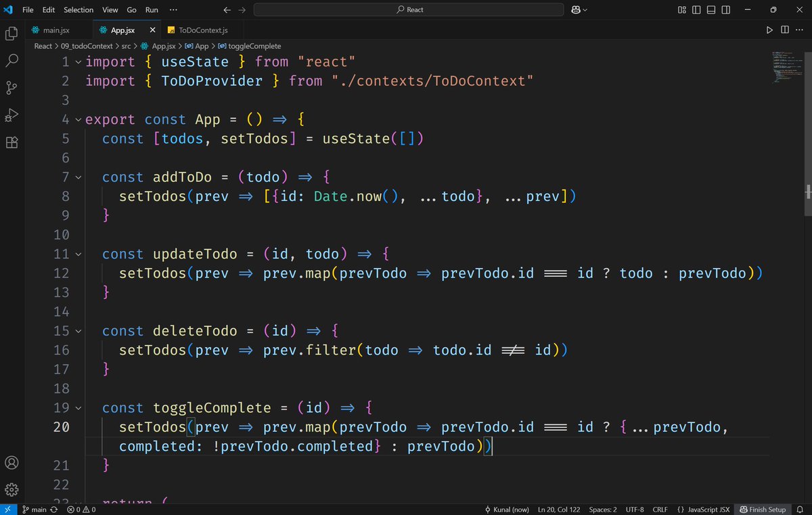Change encoding via UTF-8
The image size is (812, 515).
click(x=635, y=509)
